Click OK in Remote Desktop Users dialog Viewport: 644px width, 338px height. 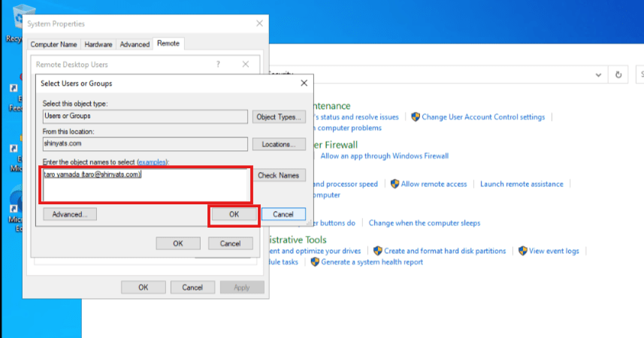coord(178,243)
